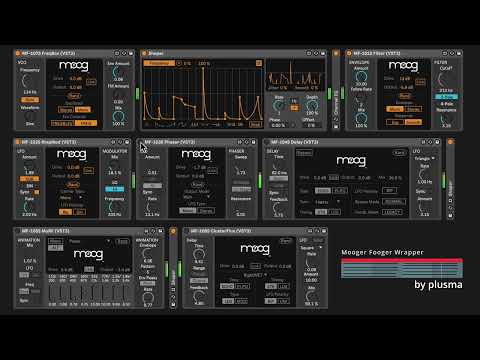Click the FreqBox Waveform knob

30,116
